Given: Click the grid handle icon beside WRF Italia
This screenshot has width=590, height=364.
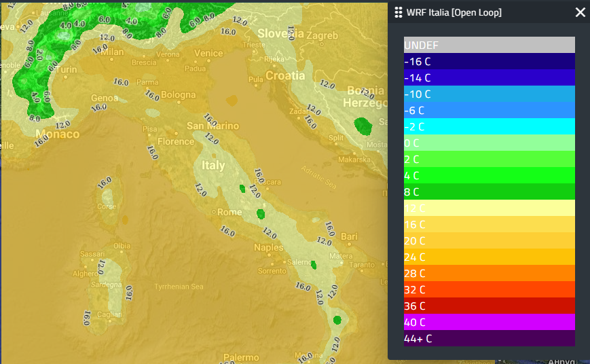Looking at the screenshot, I should (x=399, y=13).
